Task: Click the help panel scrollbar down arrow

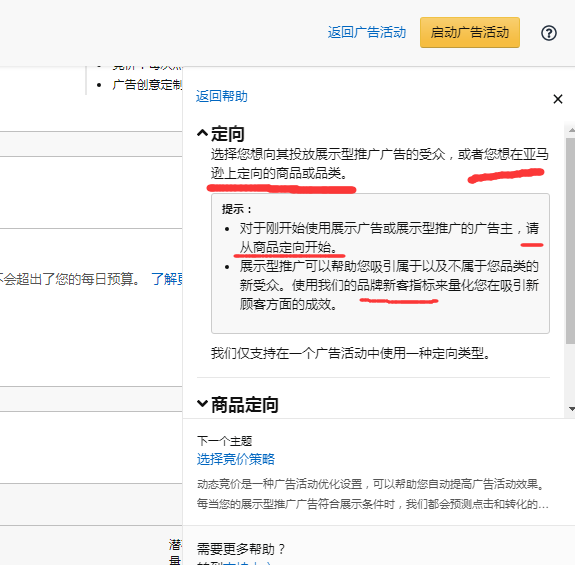Action: click(x=571, y=409)
